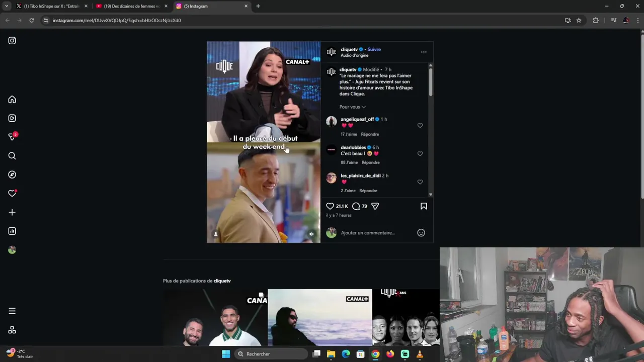Open the sunglasses beach thumbnail post

(319, 317)
